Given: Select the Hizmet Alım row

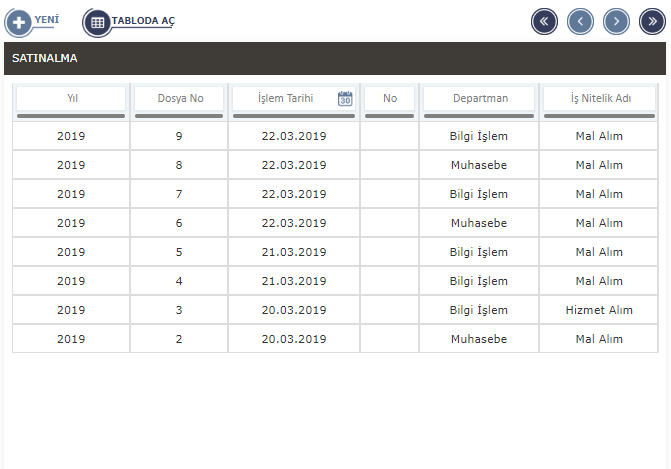Looking at the screenshot, I should click(598, 310).
